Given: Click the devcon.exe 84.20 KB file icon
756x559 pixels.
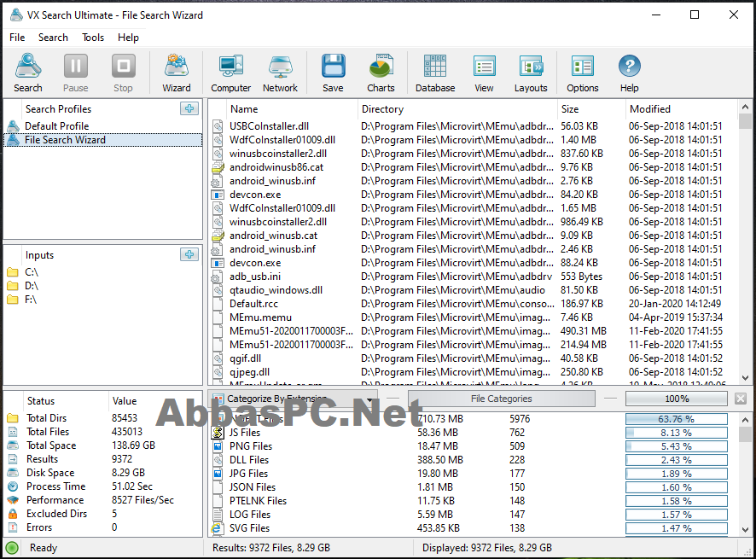Looking at the screenshot, I should (218, 195).
